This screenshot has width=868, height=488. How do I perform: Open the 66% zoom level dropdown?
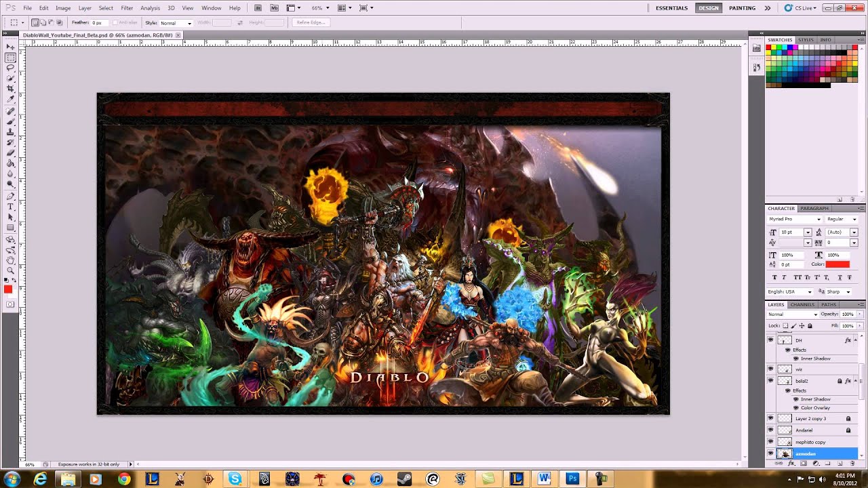click(x=320, y=8)
